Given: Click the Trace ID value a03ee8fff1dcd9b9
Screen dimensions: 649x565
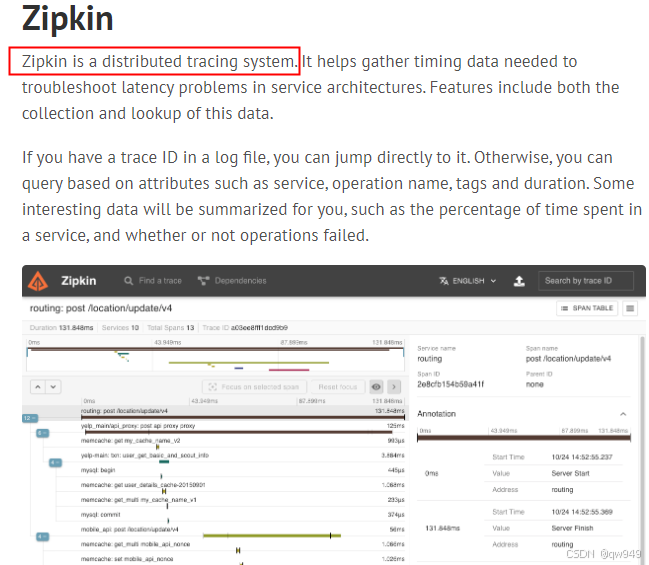Looking at the screenshot, I should click(259, 328).
